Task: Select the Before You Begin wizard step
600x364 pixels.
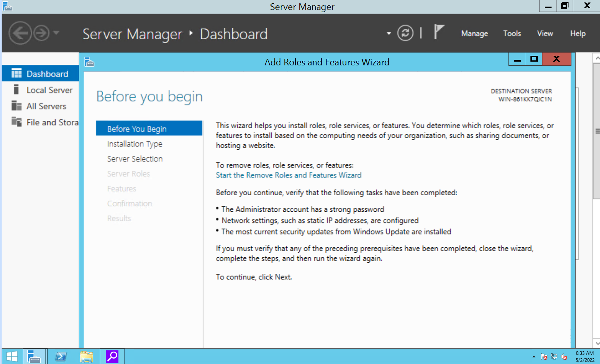Action: [x=149, y=129]
